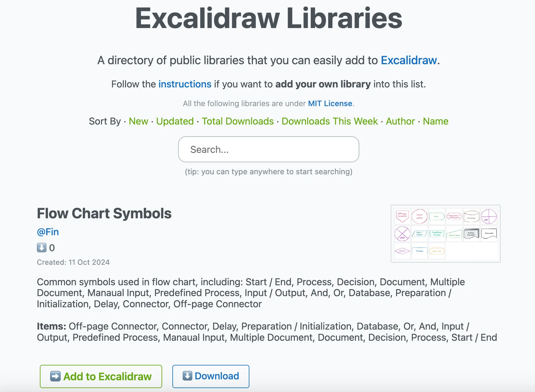Sort libraries by Author

click(x=400, y=121)
